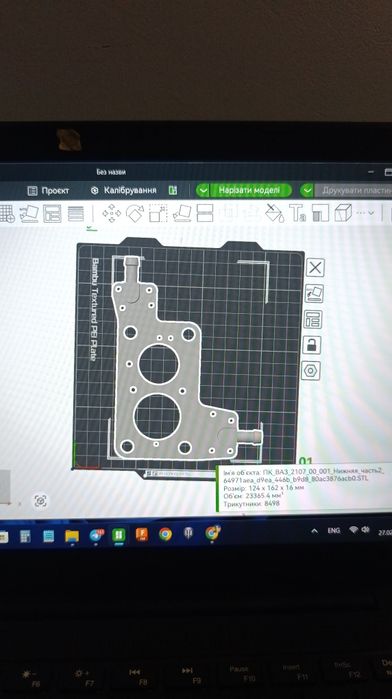Click the arrange all objects icon in the top toolbar
This screenshot has height=699, width=392.
coord(52,214)
